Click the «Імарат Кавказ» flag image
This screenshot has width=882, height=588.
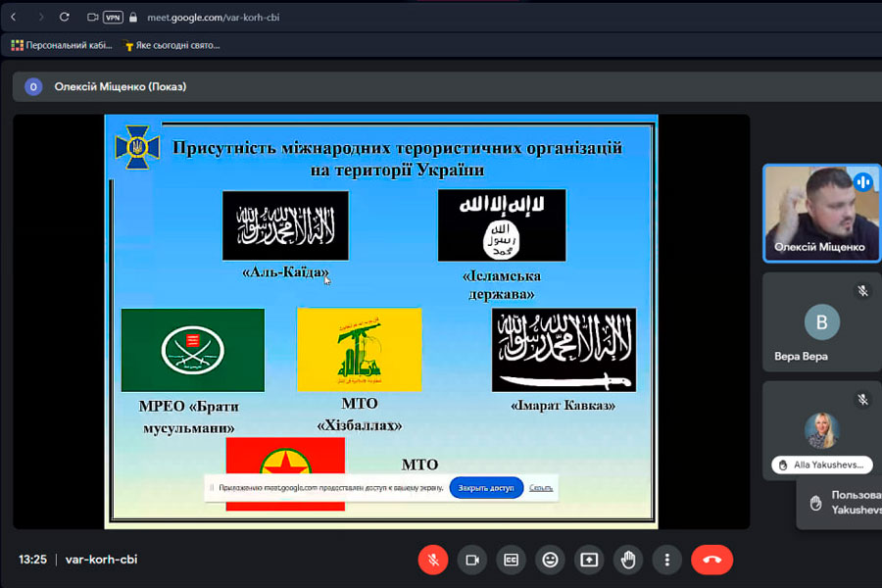click(563, 350)
